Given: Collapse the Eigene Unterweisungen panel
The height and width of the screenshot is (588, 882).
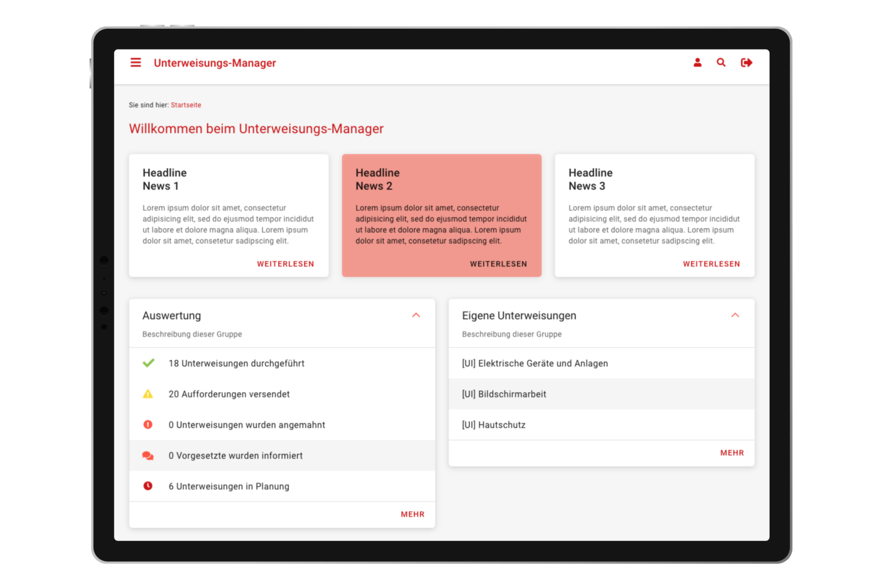Looking at the screenshot, I should [x=735, y=315].
